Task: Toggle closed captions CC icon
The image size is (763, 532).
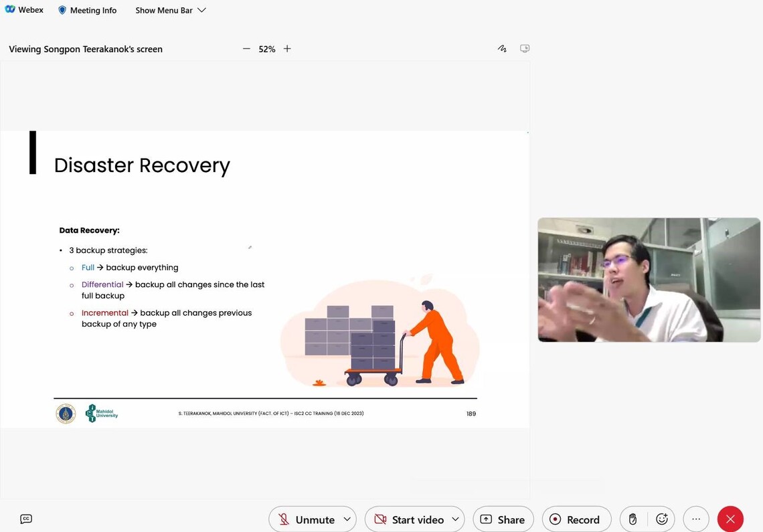Action: pos(26,519)
